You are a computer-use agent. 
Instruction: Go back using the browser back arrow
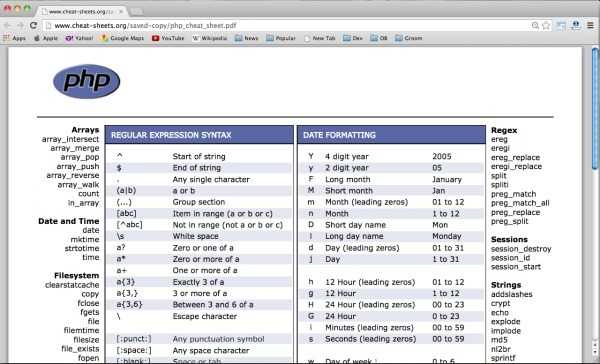tap(7, 25)
